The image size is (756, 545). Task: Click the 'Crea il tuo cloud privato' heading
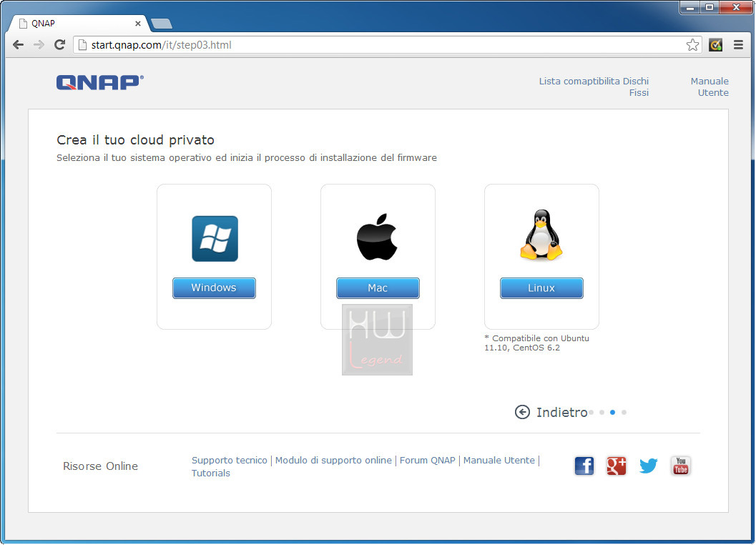tap(135, 140)
